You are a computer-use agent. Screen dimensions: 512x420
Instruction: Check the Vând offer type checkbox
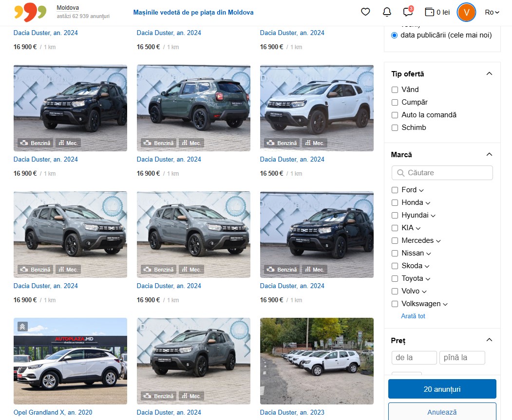coord(395,90)
